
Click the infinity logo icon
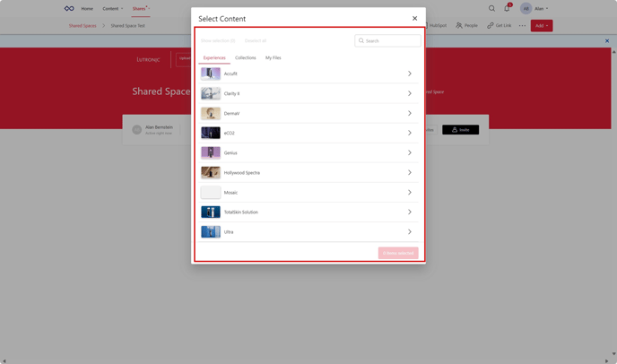69,8
